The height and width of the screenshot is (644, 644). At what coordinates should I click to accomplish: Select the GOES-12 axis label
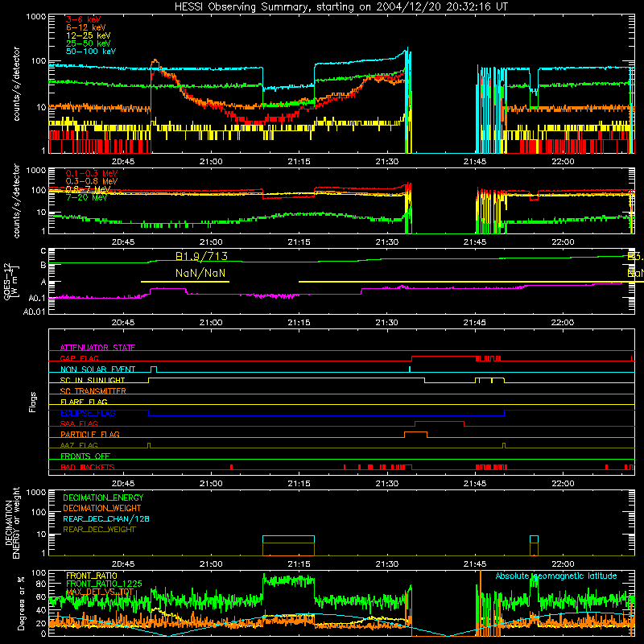click(x=10, y=281)
